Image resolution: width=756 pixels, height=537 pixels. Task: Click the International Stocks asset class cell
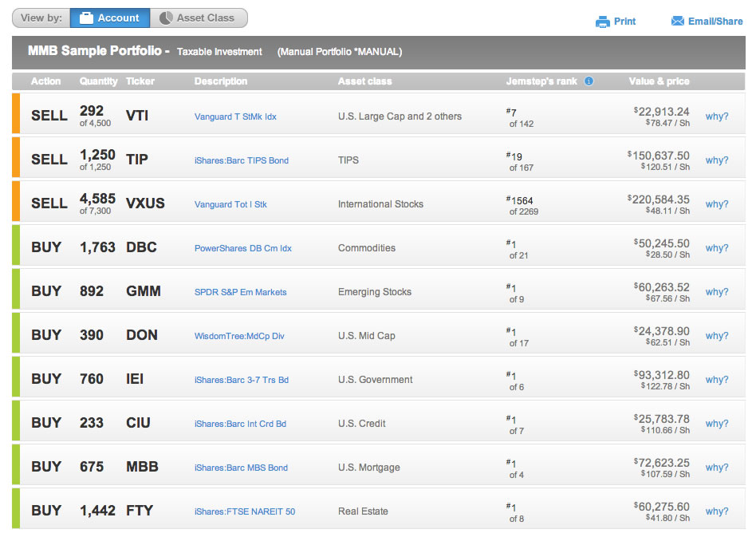380,204
